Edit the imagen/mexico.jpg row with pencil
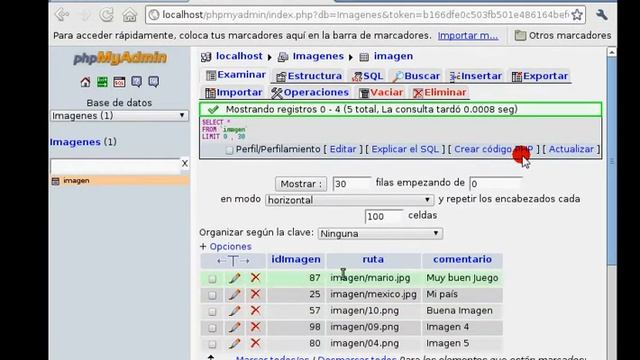Image resolution: width=640 pixels, height=360 pixels. [234, 294]
